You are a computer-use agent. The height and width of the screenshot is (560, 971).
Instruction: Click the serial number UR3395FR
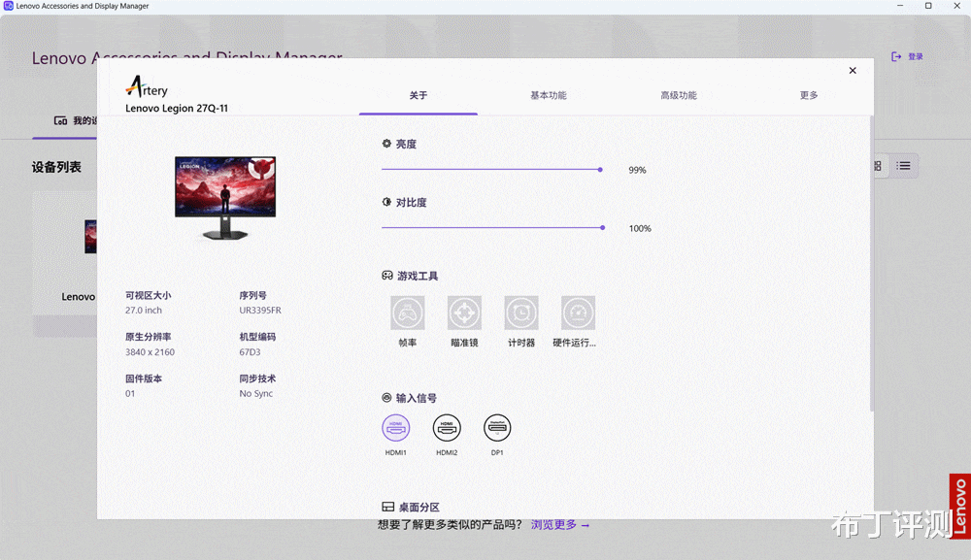[x=260, y=311]
